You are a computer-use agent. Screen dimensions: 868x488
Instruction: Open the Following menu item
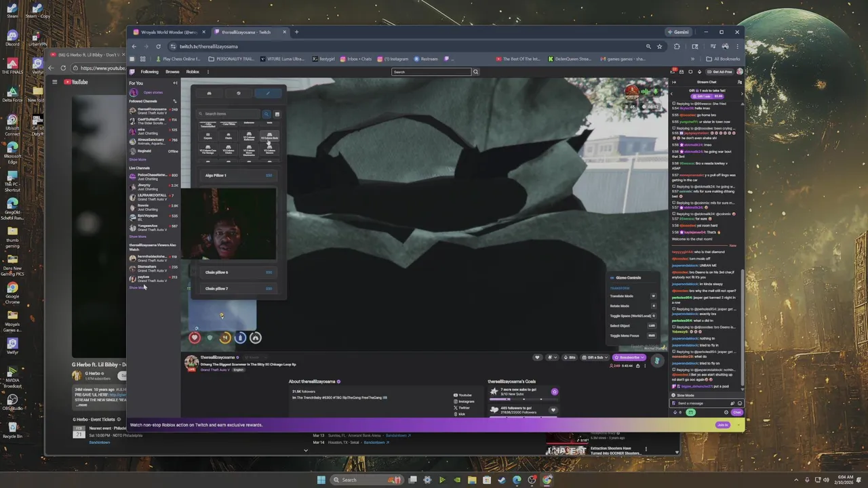click(x=149, y=72)
